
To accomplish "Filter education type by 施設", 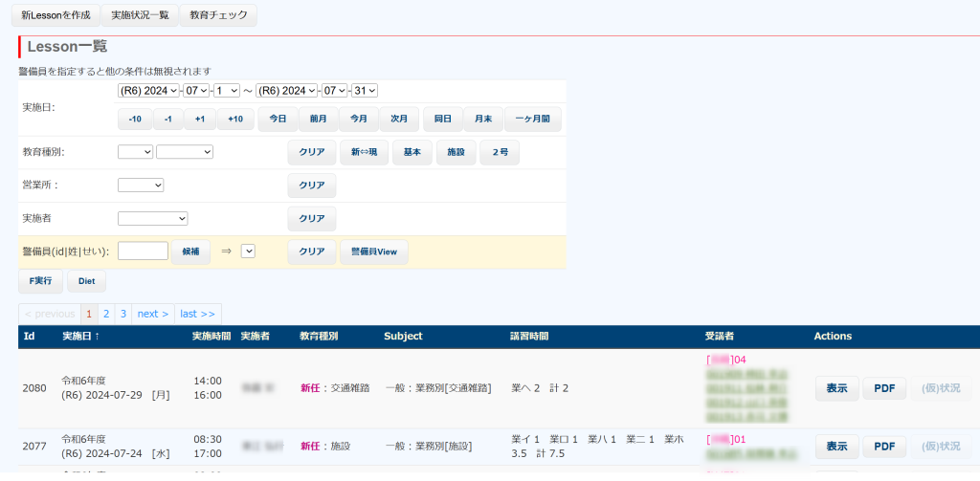I will [456, 153].
